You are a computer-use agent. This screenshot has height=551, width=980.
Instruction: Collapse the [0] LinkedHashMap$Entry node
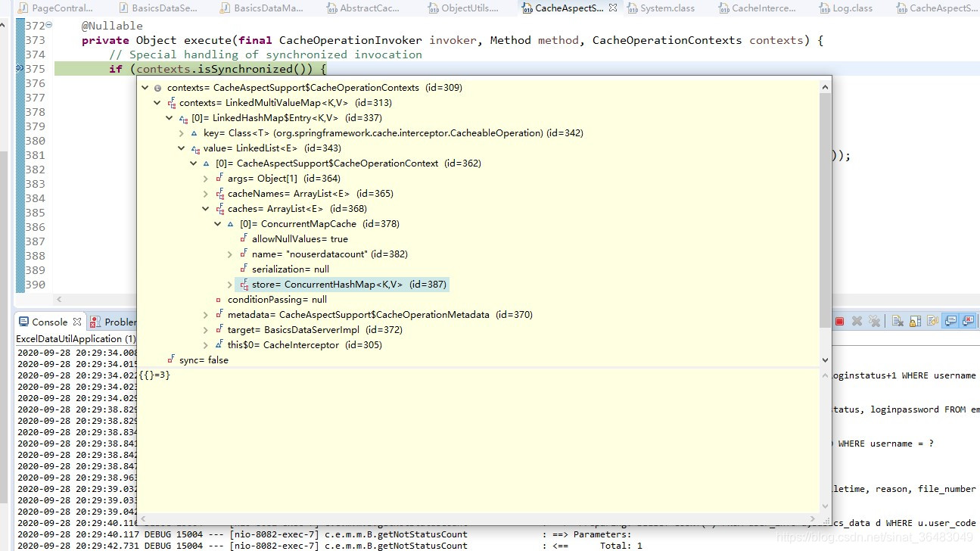(x=169, y=118)
